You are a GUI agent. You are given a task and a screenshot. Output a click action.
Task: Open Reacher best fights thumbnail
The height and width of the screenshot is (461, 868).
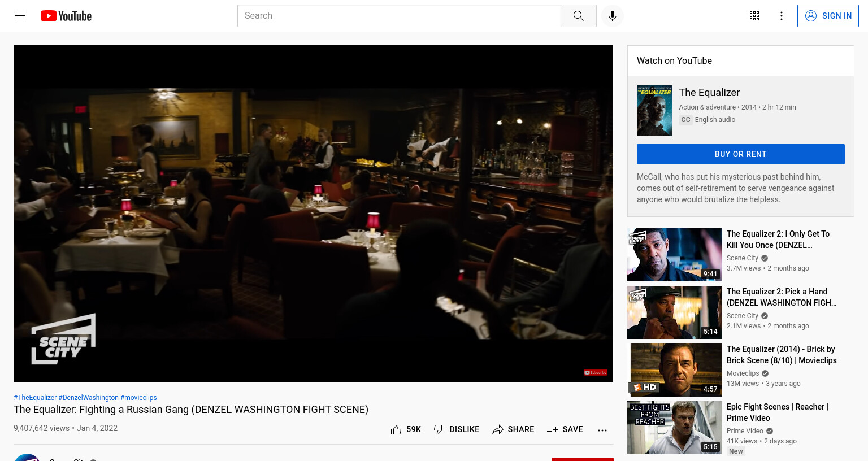tap(675, 428)
